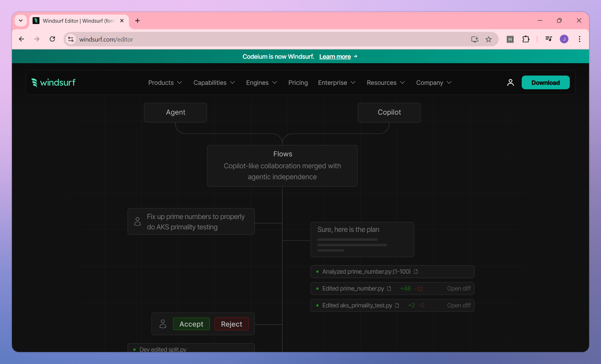The height and width of the screenshot is (364, 601).
Task: Click the 'Analyzed prime_number.py:(1-100)' row
Action: point(392,272)
